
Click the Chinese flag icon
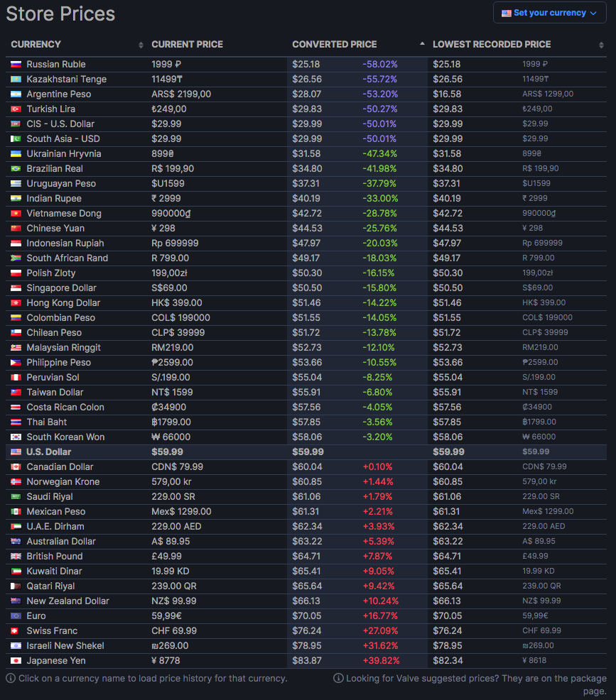tap(16, 228)
